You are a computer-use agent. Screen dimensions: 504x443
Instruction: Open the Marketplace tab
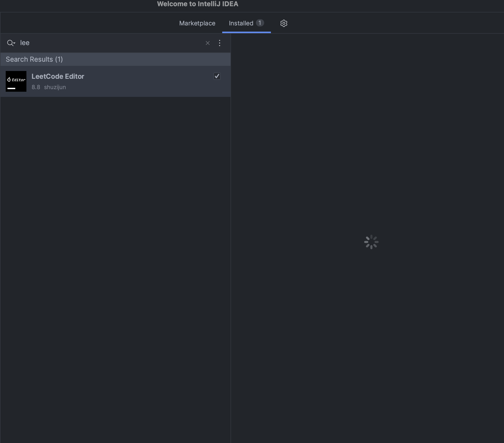pos(197,23)
